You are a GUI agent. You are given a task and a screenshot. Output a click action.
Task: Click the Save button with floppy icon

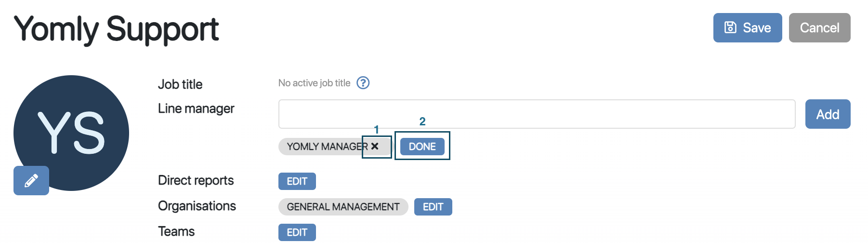click(747, 28)
